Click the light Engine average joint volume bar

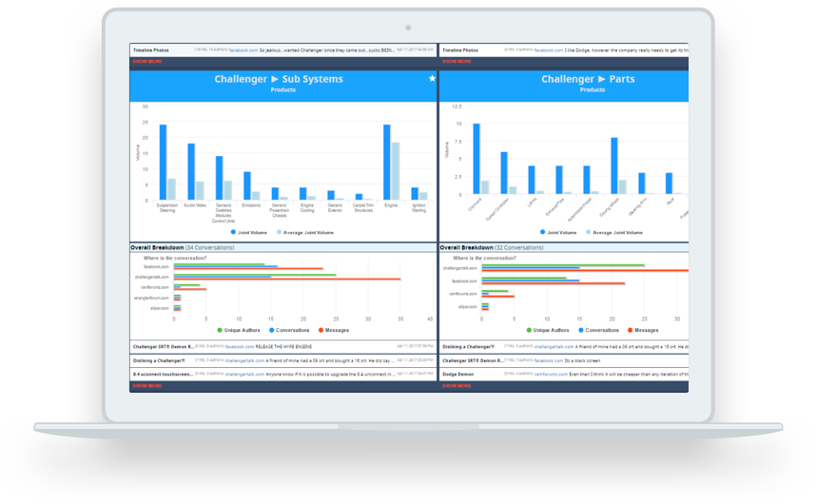coord(396,171)
